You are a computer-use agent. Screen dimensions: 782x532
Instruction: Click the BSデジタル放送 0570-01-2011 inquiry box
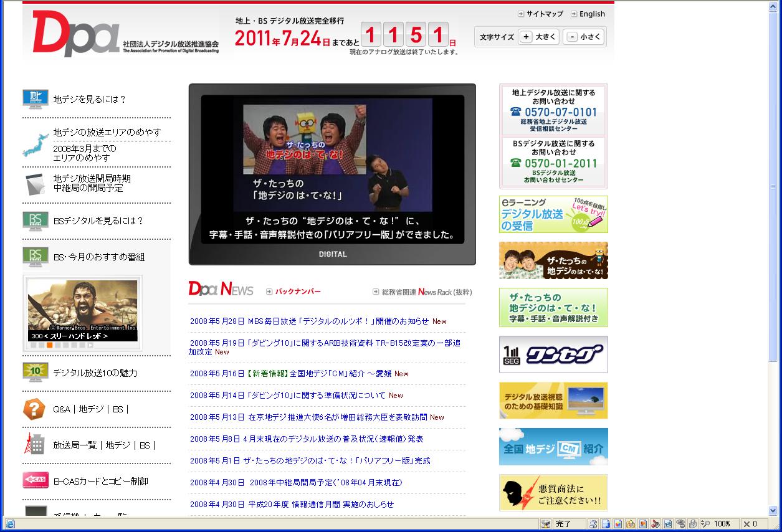[x=553, y=161]
